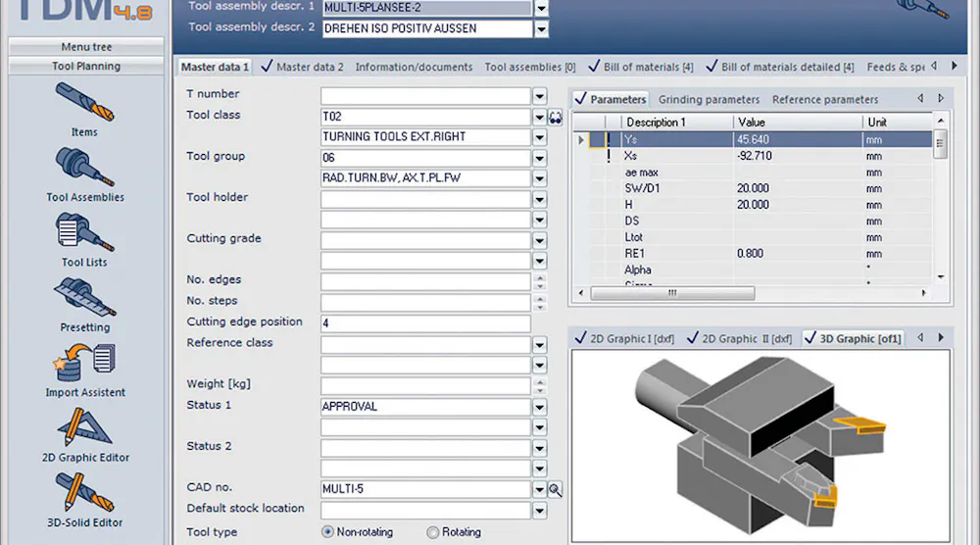Image resolution: width=980 pixels, height=545 pixels.
Task: Select the SW/D1 parameter row
Action: [x=753, y=189]
